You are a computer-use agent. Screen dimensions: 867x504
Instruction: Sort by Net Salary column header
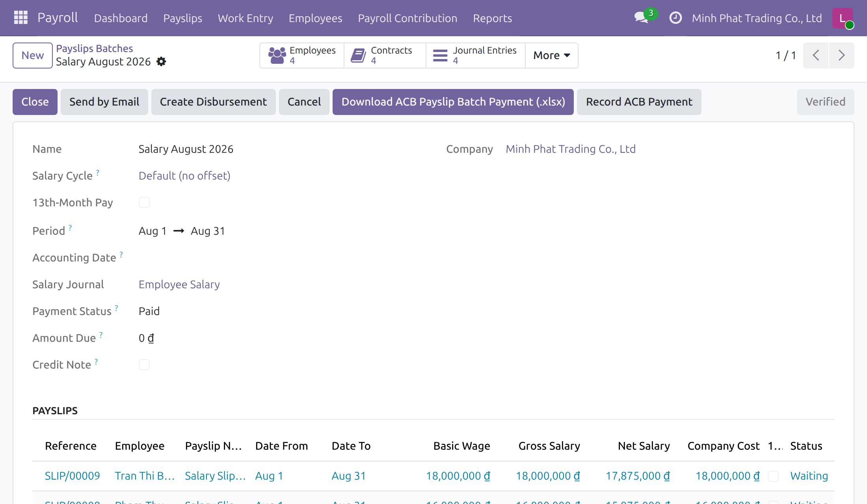(x=644, y=446)
